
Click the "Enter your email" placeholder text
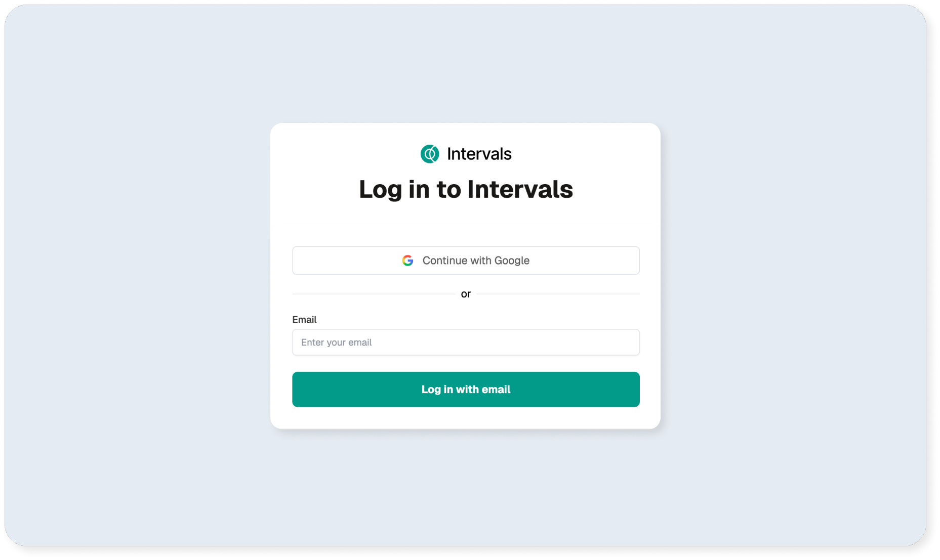336,342
